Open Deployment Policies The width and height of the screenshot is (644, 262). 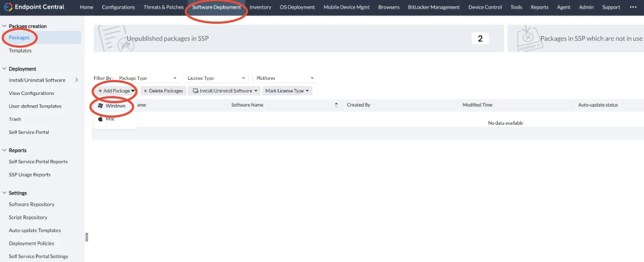31,244
